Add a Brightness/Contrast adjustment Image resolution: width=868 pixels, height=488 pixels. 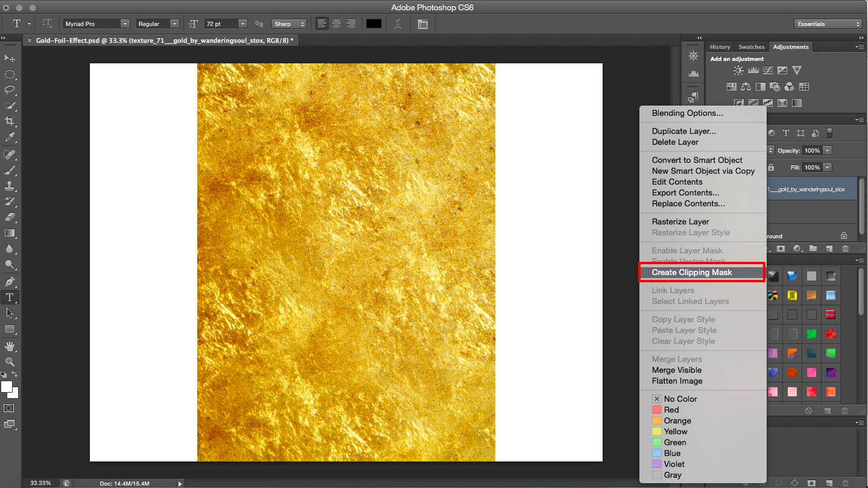tap(738, 71)
